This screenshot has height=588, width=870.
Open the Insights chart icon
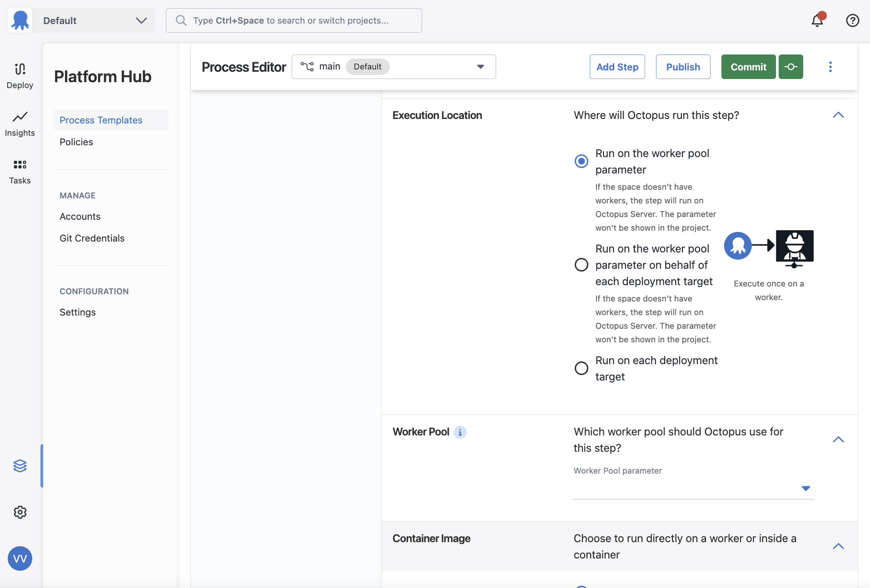point(20,117)
